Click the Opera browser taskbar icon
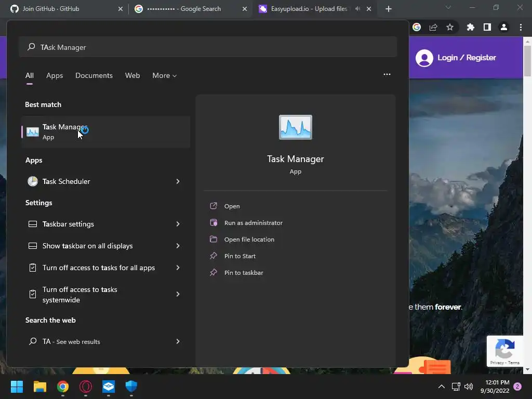The image size is (532, 399). click(86, 387)
